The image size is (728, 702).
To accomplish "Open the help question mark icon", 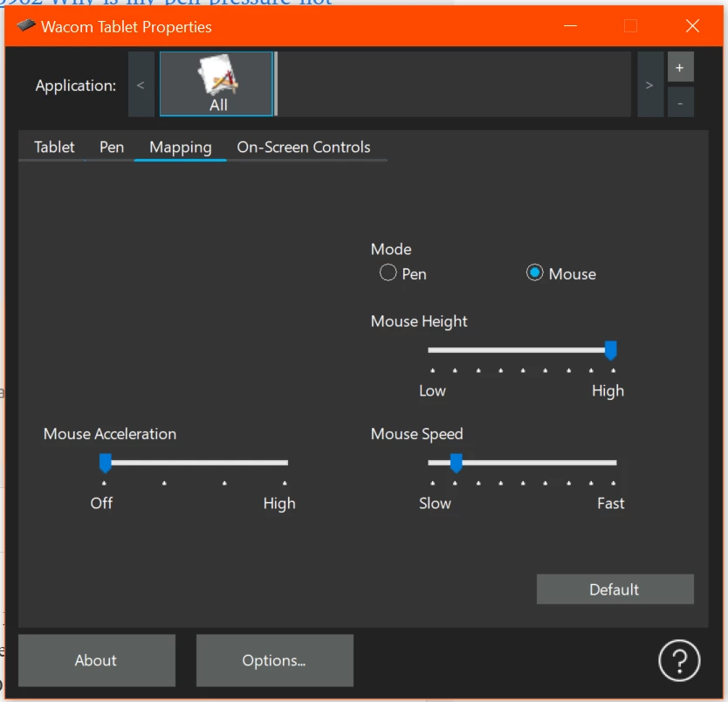I will (679, 660).
